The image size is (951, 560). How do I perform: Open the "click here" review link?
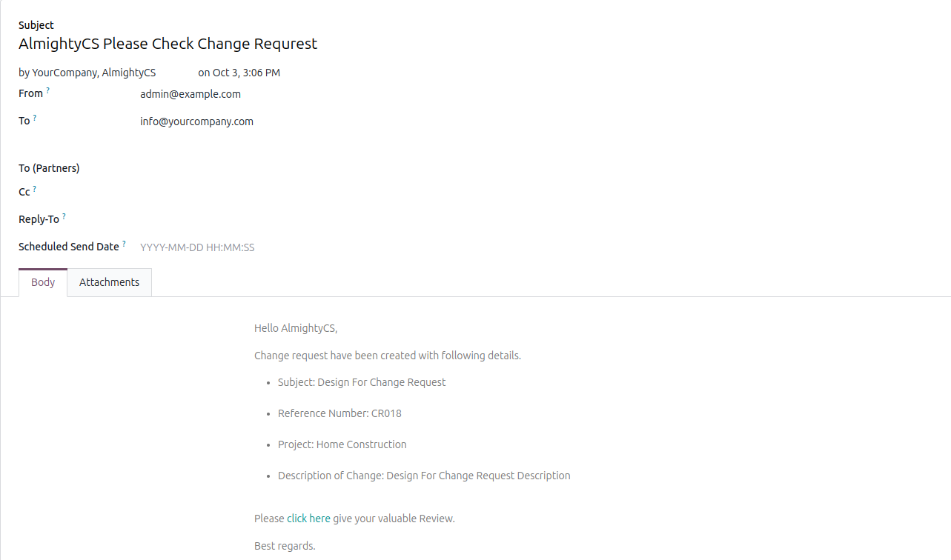point(308,519)
